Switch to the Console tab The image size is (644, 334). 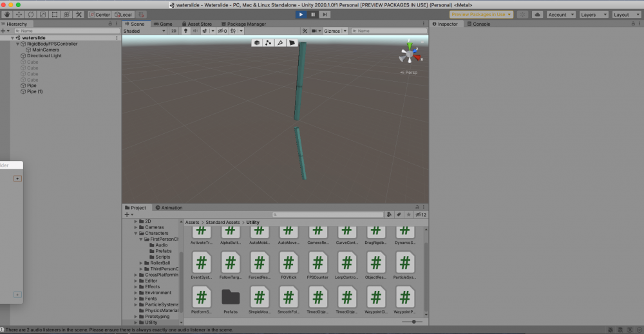click(x=479, y=24)
